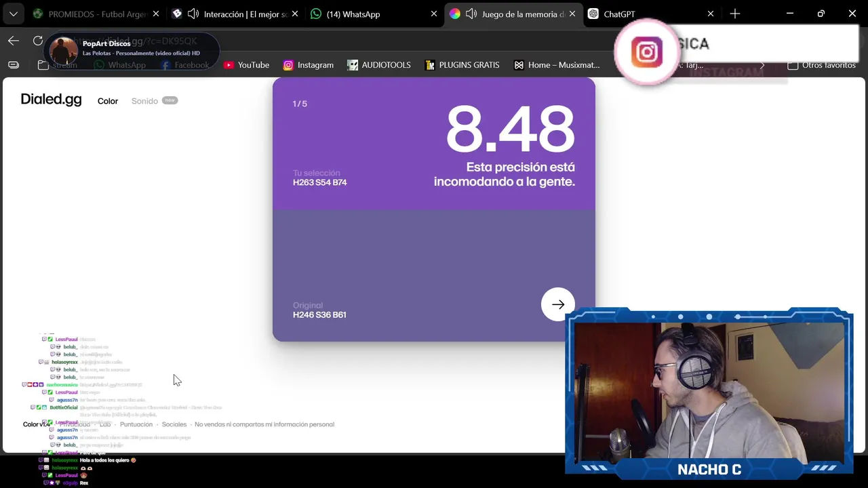Click the next arrow button on the color card

[x=558, y=304]
